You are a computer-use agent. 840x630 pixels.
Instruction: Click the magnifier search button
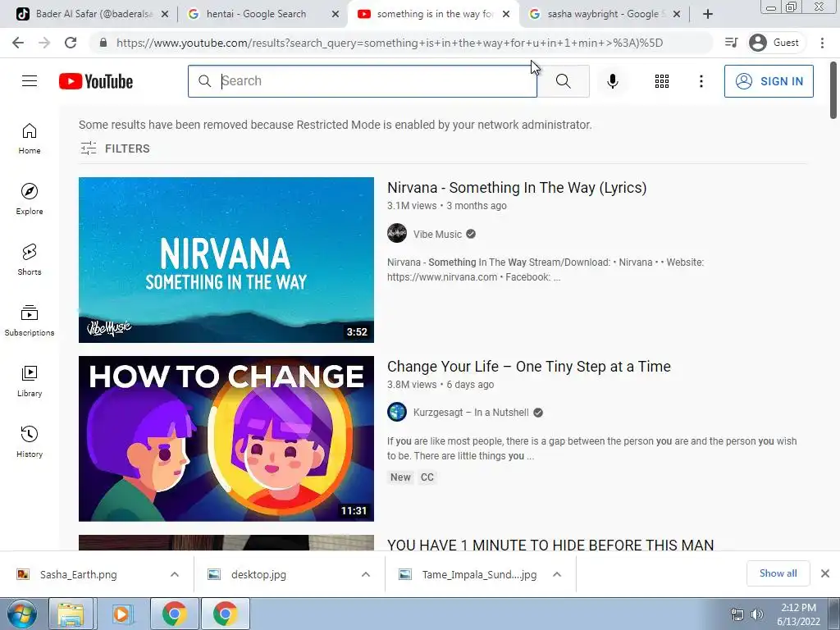click(x=563, y=81)
